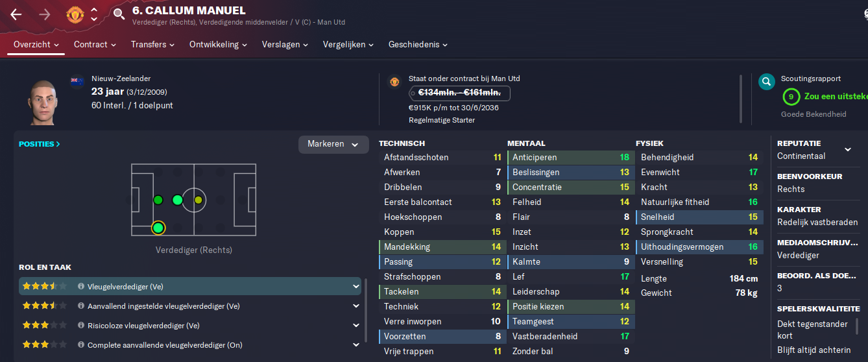Select the defensive midfielder position dot

(177, 200)
